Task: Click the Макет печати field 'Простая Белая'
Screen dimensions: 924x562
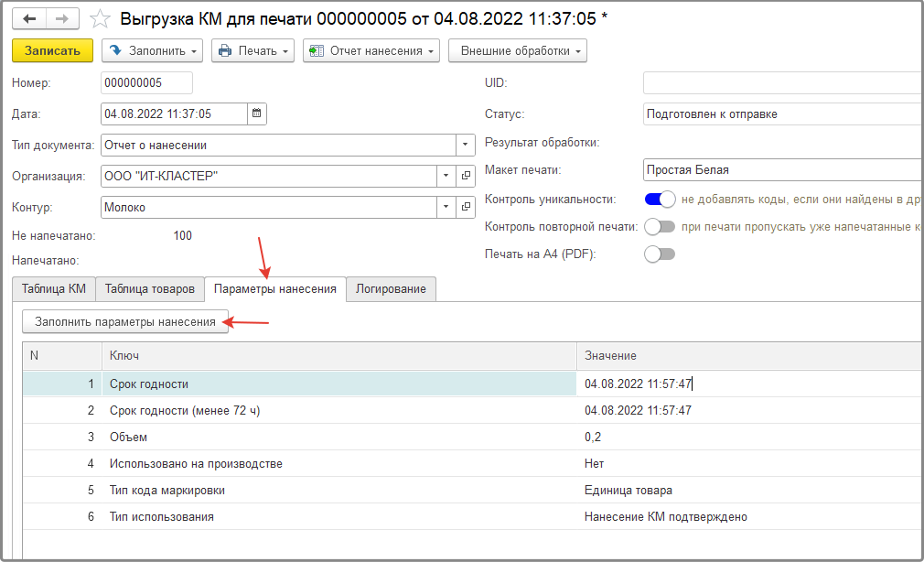Action: tap(782, 170)
